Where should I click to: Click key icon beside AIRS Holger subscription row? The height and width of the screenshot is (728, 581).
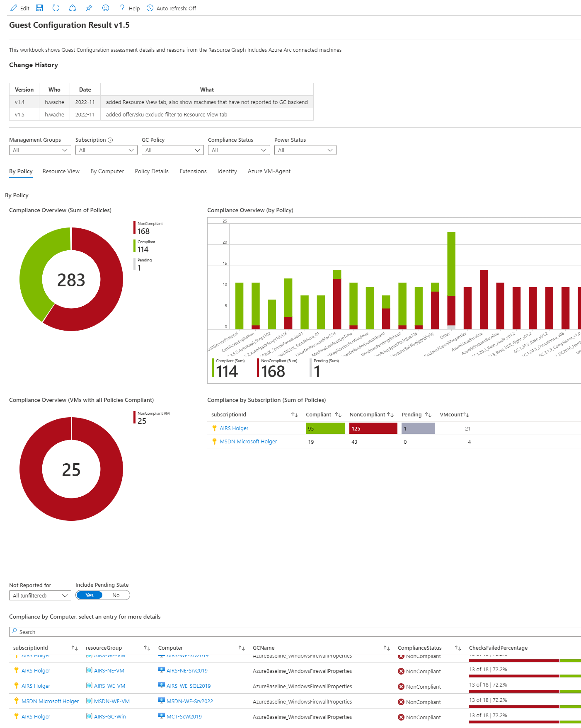[x=214, y=428]
